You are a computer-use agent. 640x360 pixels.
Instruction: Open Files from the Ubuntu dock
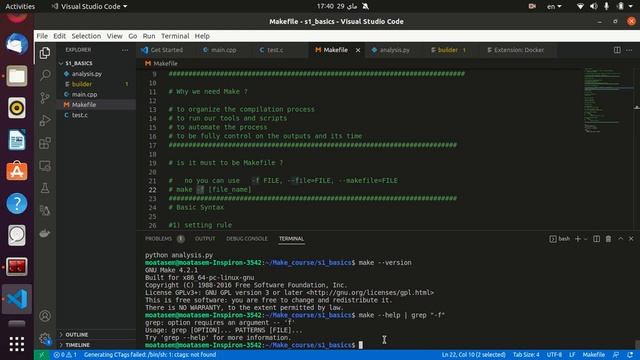pos(17,76)
